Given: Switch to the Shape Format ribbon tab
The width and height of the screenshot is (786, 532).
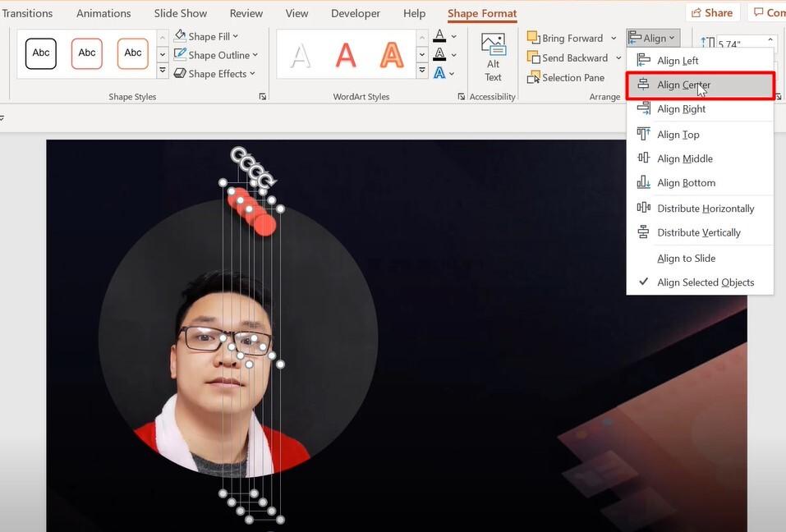Looking at the screenshot, I should (x=483, y=13).
